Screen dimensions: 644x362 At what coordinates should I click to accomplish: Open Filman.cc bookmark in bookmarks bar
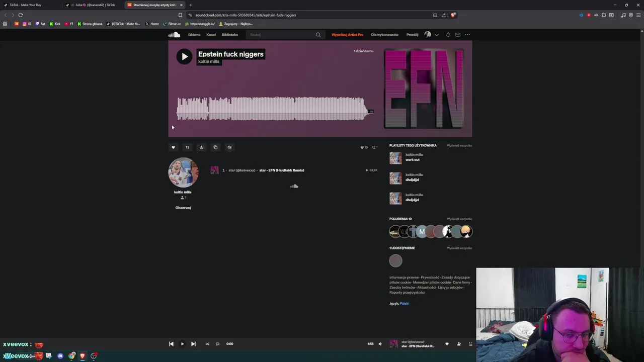pos(172,24)
